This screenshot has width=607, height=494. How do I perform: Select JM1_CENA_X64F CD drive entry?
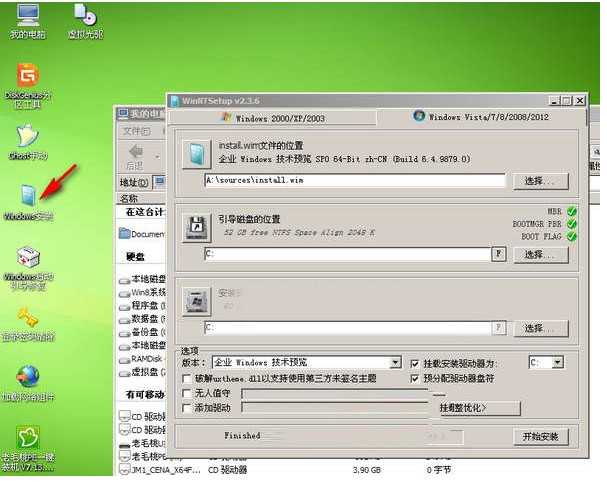click(x=160, y=470)
